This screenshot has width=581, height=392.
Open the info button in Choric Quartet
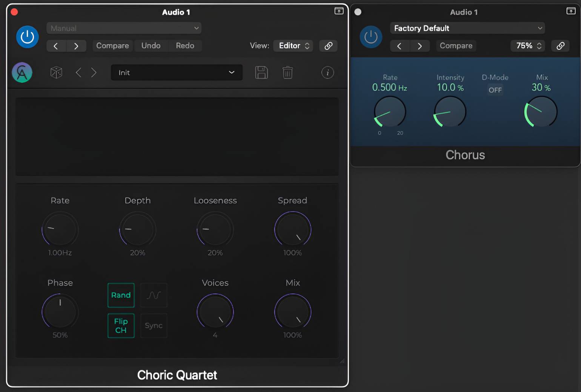(327, 72)
